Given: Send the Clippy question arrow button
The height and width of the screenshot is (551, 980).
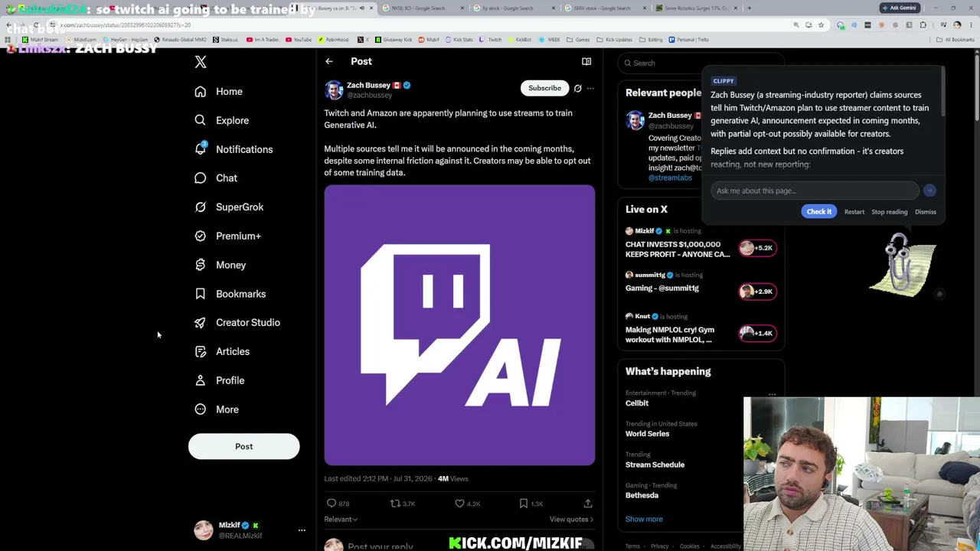Looking at the screenshot, I should (x=929, y=191).
